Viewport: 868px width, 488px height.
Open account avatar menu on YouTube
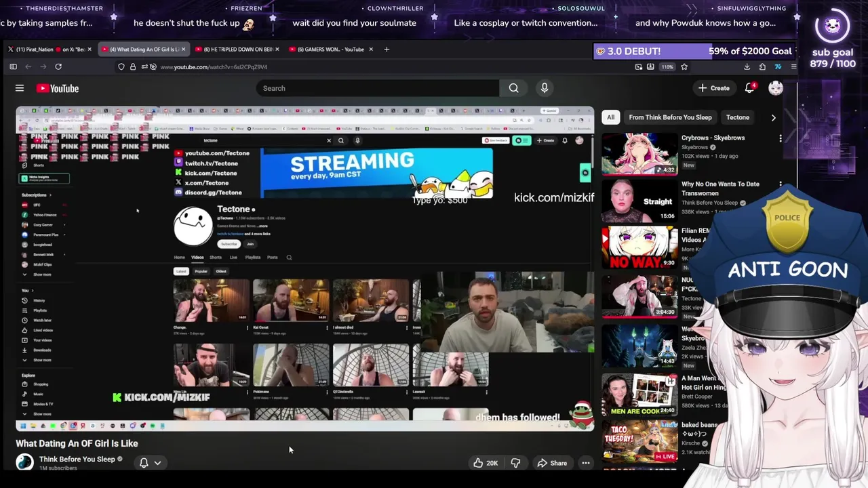[775, 88]
